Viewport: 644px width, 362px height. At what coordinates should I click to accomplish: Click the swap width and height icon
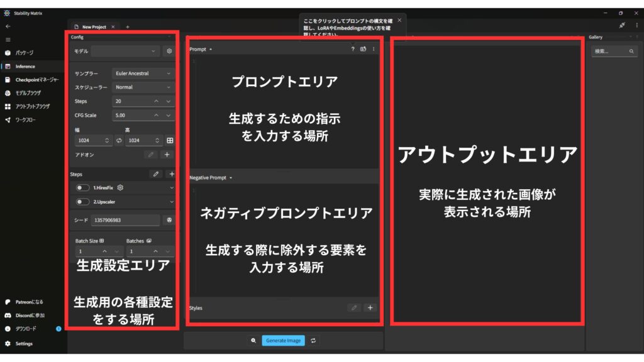click(119, 141)
